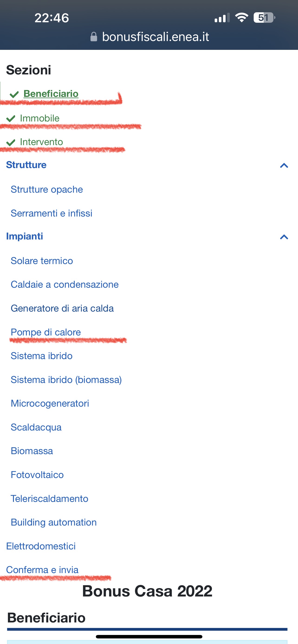This screenshot has width=298, height=644.
Task: Open Building automation entry
Action: pos(54,522)
